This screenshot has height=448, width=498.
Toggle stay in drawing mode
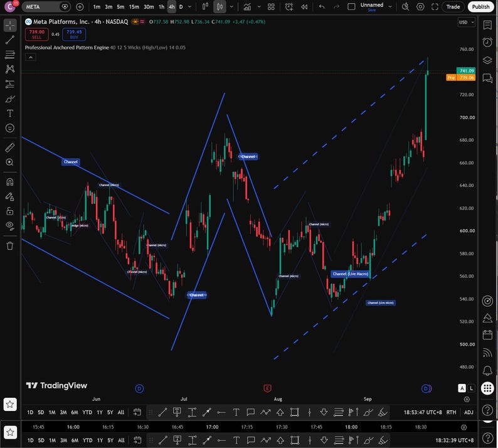pyautogui.click(x=10, y=196)
